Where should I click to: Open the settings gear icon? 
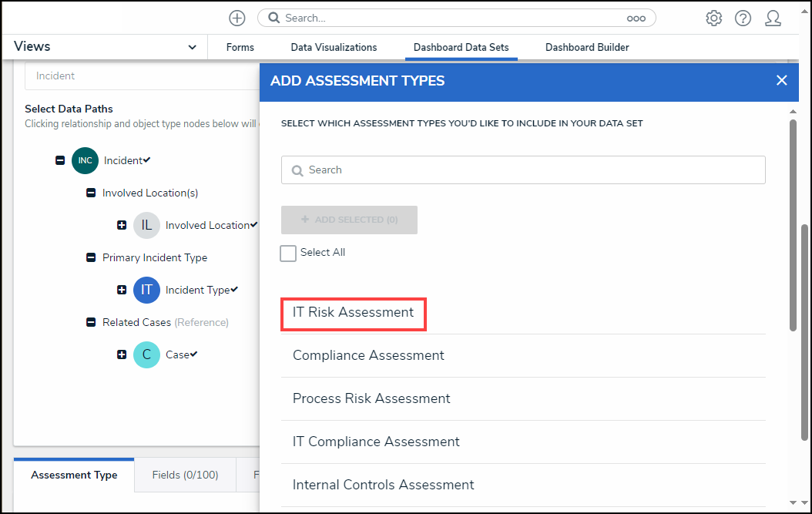pyautogui.click(x=714, y=18)
